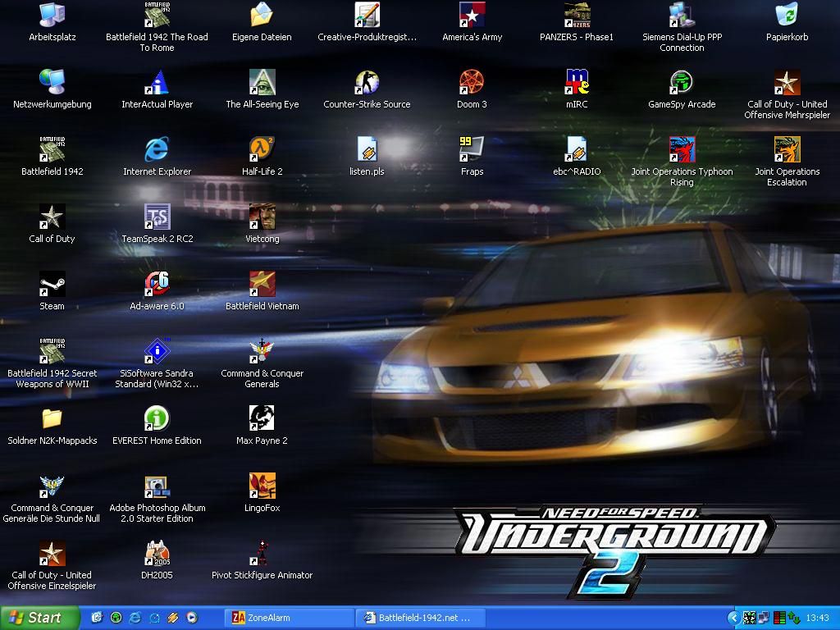
Task: Launch Internet Explorer from Quick Launch bar
Action: pyautogui.click(x=135, y=618)
